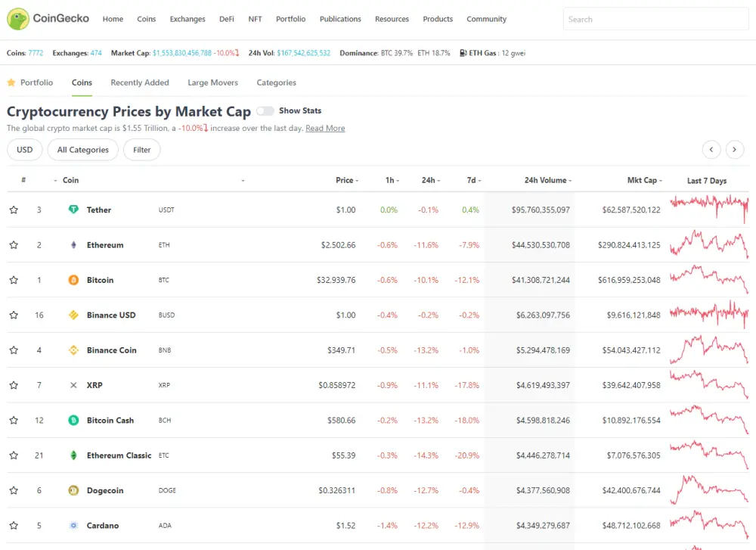Click the Tether coin icon
Screen dimensions: 756x550
(73, 210)
